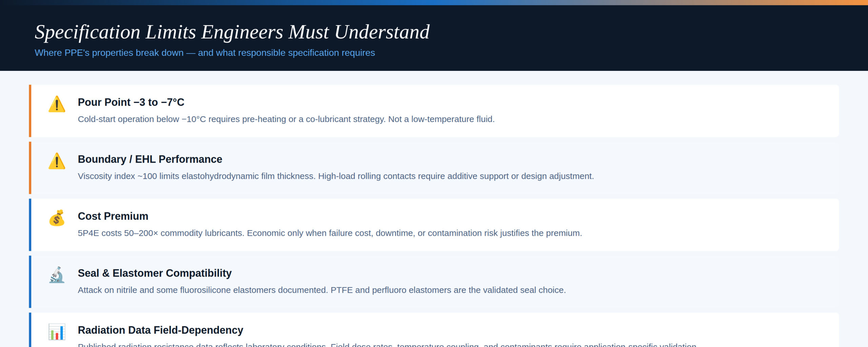The width and height of the screenshot is (868, 347).
Task: Click the warning icon beside Boundary / EHL Performance
Action: click(57, 161)
